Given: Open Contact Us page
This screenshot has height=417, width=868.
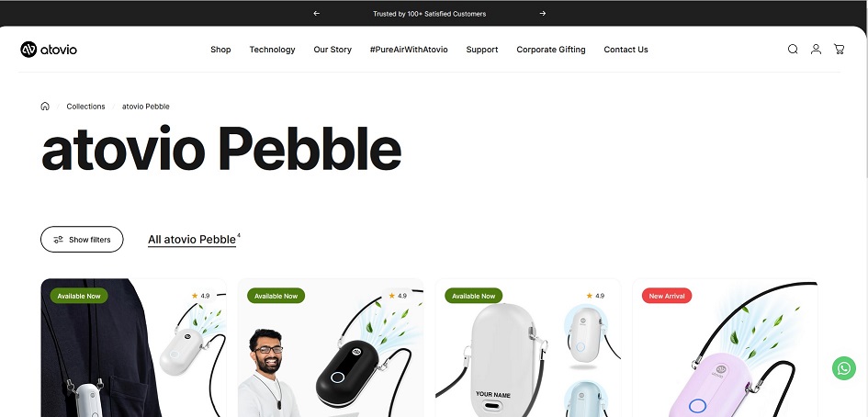Looking at the screenshot, I should pyautogui.click(x=626, y=50).
